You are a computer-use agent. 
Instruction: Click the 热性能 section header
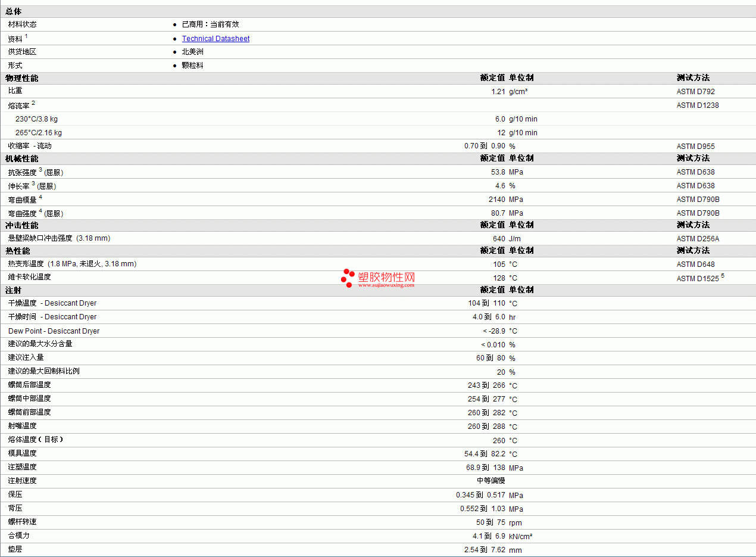tap(17, 251)
